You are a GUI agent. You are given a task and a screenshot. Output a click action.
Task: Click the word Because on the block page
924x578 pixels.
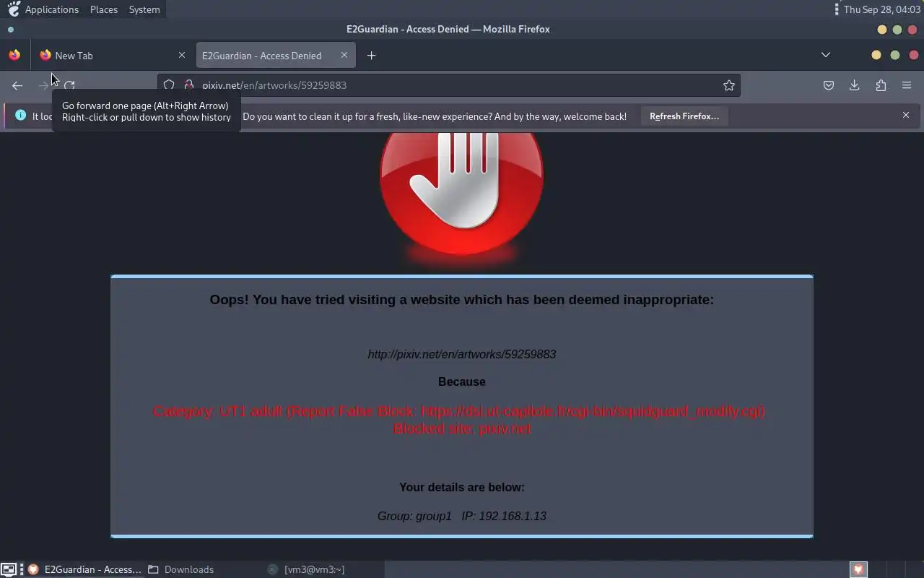point(462,381)
